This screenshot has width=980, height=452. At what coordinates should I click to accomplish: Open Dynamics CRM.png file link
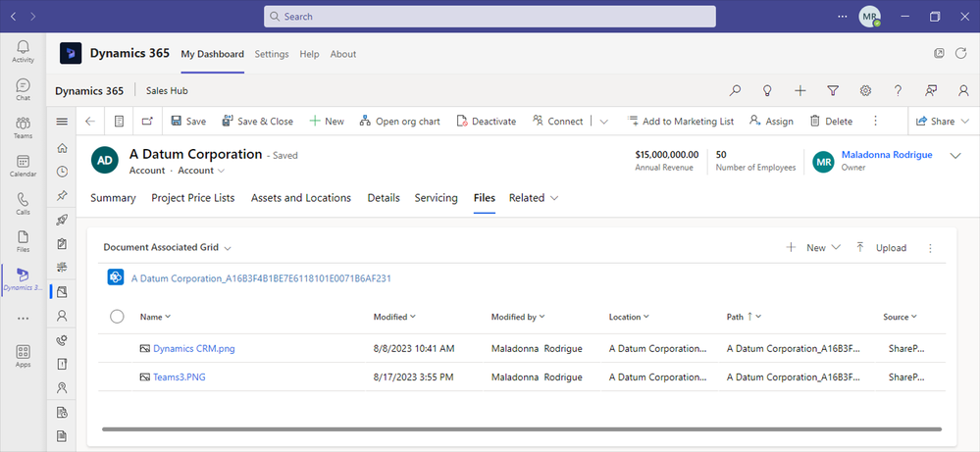coord(194,348)
